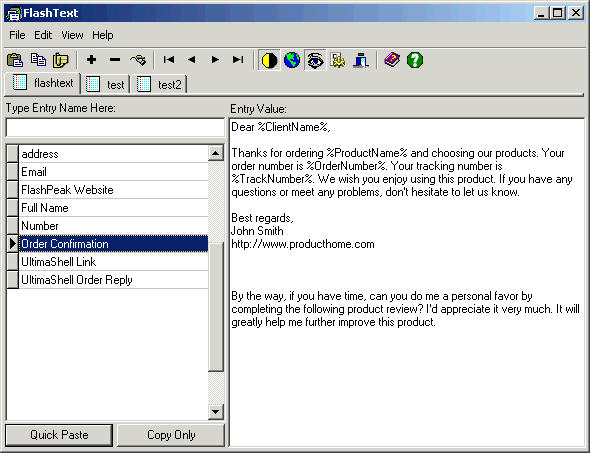
Task: Click the list scrollbar up arrow
Action: point(216,153)
